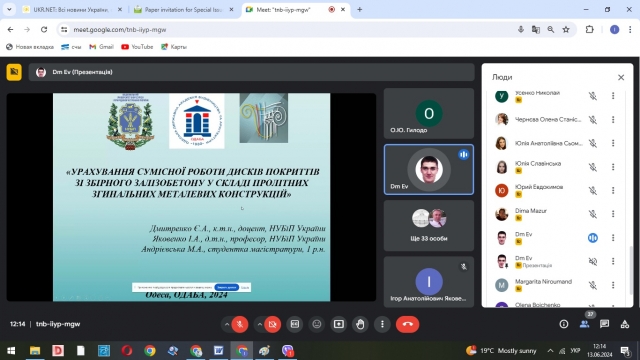Click the three-dot more options button in call bar
This screenshot has width=640, height=360.
pyautogui.click(x=382, y=324)
